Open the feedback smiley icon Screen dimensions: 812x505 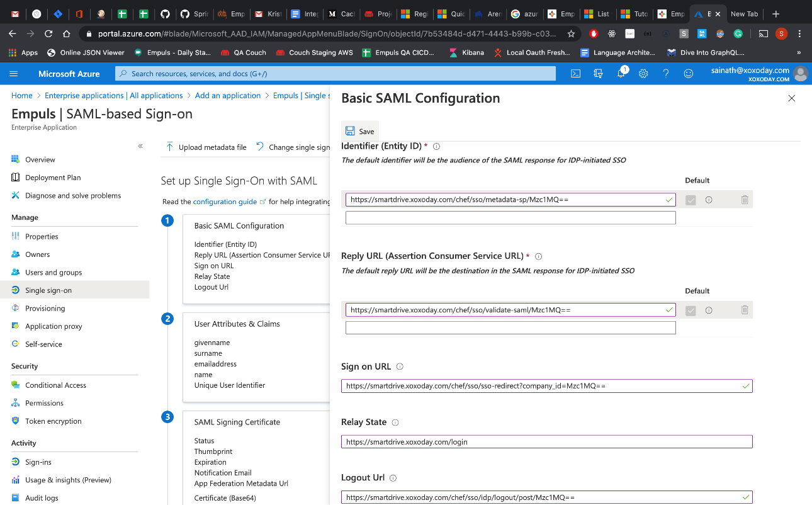click(689, 74)
